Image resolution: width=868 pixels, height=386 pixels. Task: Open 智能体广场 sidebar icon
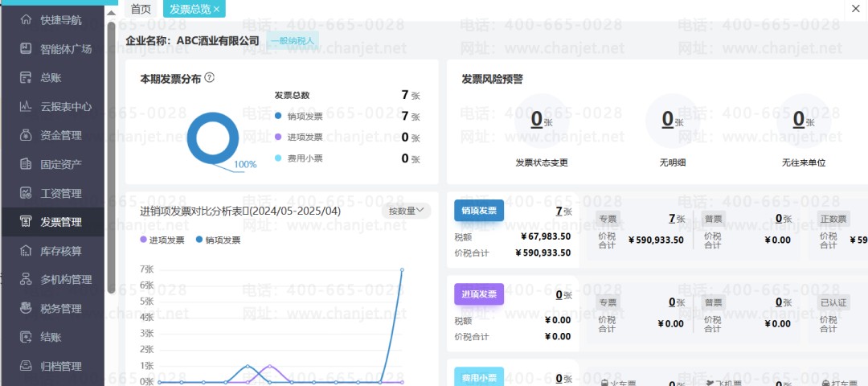tap(26, 49)
